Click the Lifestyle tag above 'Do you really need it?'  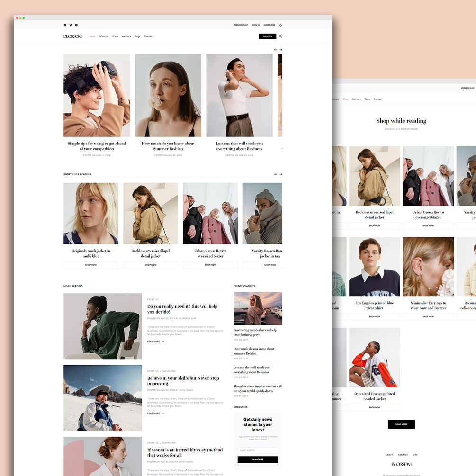point(153,299)
